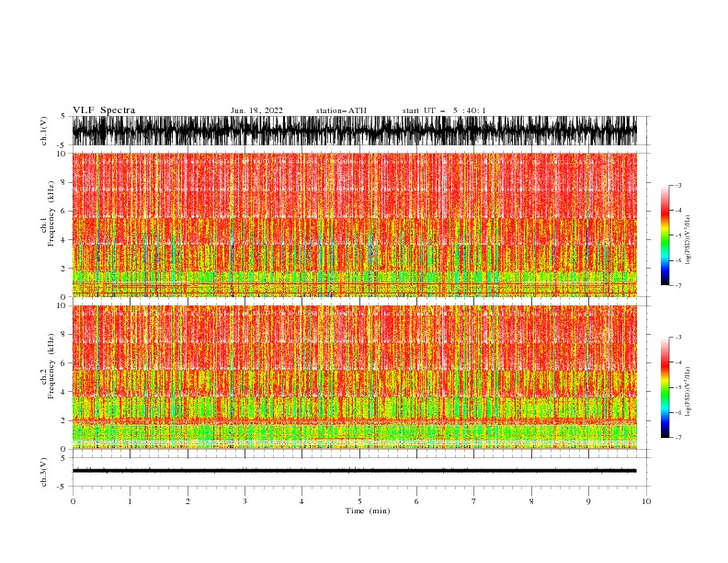Click the ch.1 voltage waveform trace
Screen dimensions: 728x563
click(x=355, y=131)
